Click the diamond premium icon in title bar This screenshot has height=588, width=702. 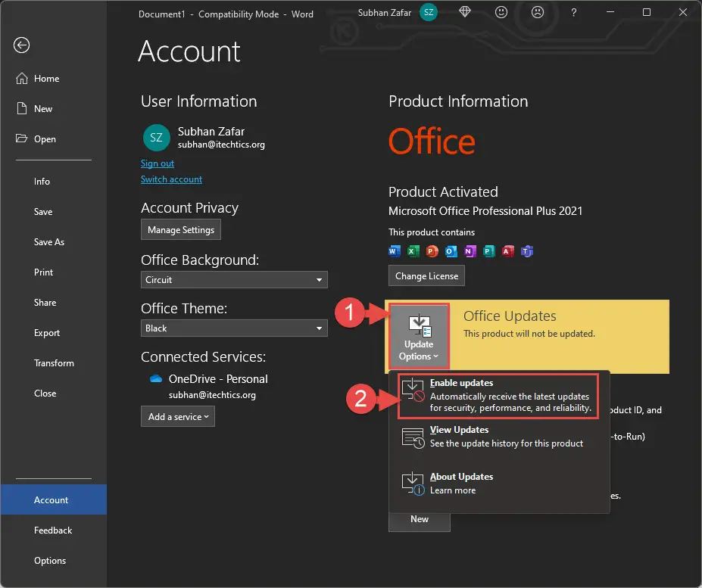point(465,13)
